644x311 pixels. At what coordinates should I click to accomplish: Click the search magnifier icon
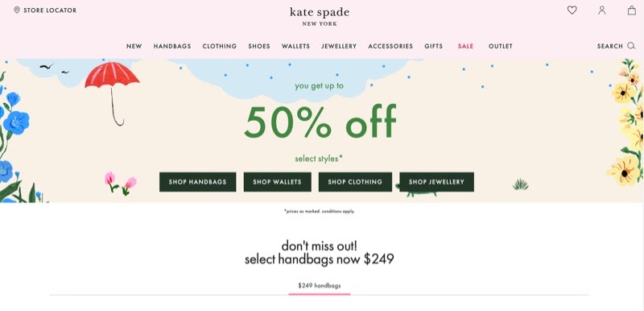click(x=631, y=46)
